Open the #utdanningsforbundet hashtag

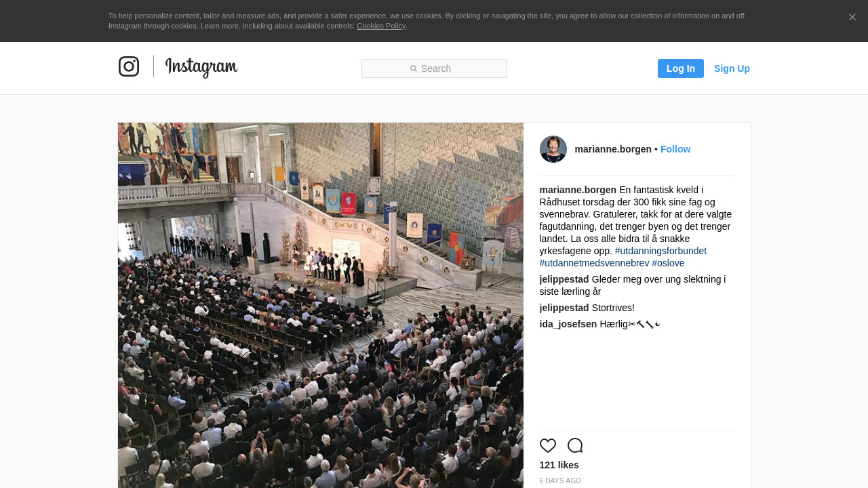click(660, 251)
